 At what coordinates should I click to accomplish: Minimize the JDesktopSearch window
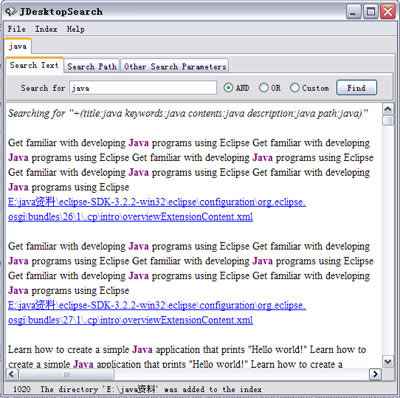click(x=354, y=12)
